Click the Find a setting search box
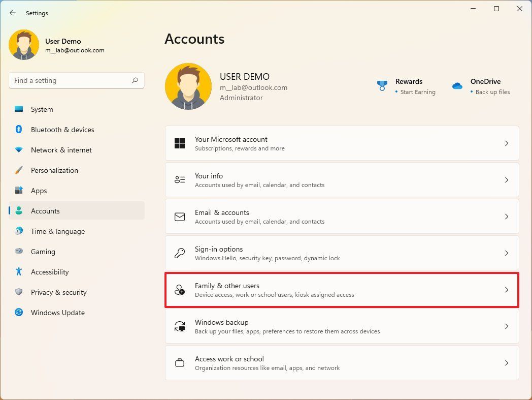Image resolution: width=532 pixels, height=400 pixels. pyautogui.click(x=76, y=80)
